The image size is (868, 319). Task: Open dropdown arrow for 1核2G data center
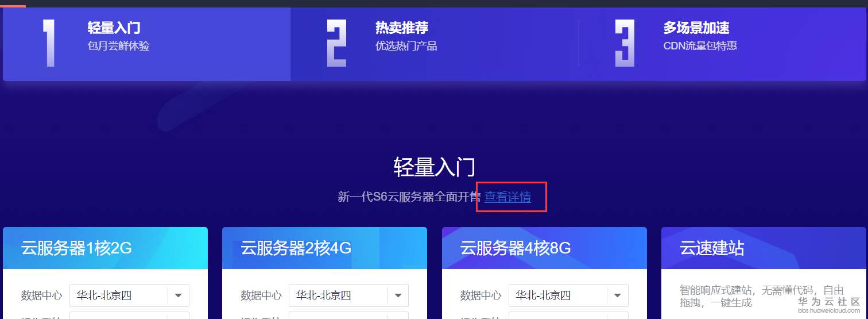click(178, 295)
